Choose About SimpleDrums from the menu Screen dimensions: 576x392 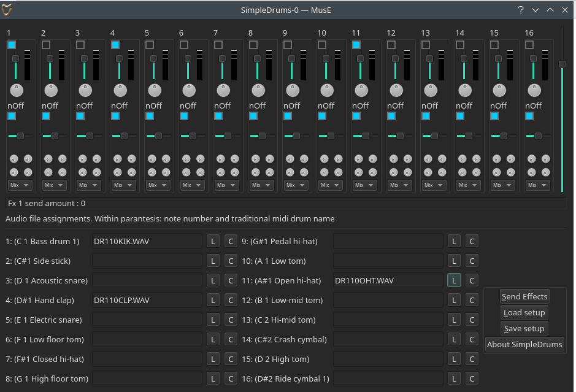[524, 344]
